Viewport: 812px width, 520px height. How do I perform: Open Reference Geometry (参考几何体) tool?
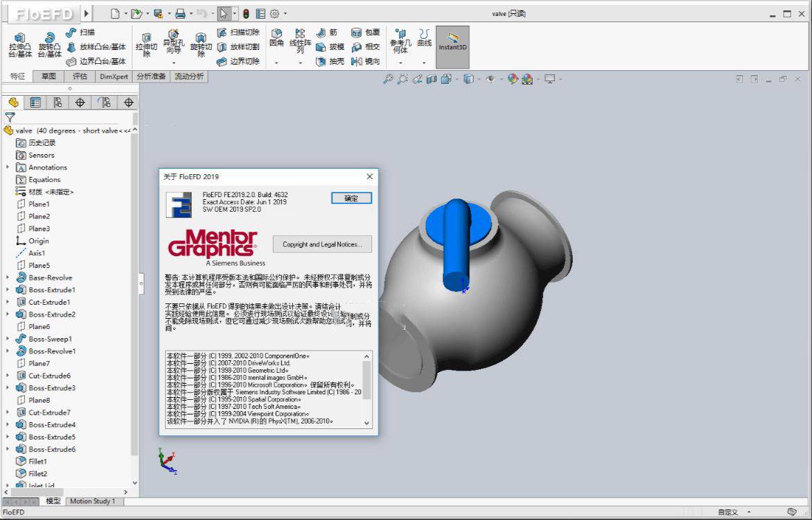point(400,42)
